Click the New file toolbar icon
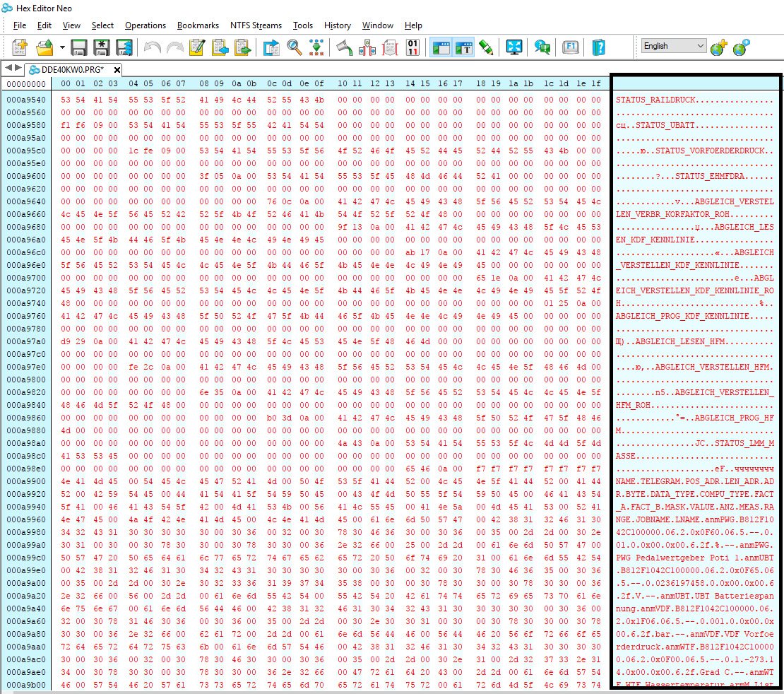 pyautogui.click(x=20, y=47)
